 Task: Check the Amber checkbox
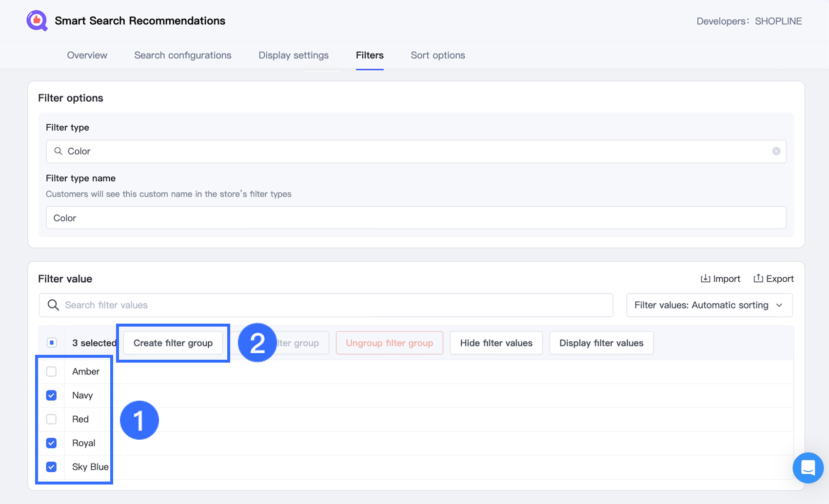tap(51, 371)
